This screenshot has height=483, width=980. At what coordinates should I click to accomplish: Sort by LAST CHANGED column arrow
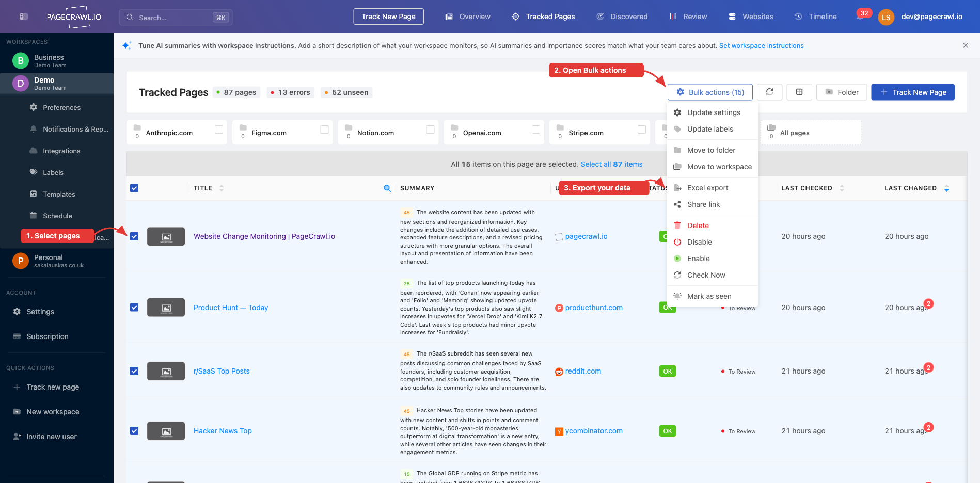click(946, 188)
